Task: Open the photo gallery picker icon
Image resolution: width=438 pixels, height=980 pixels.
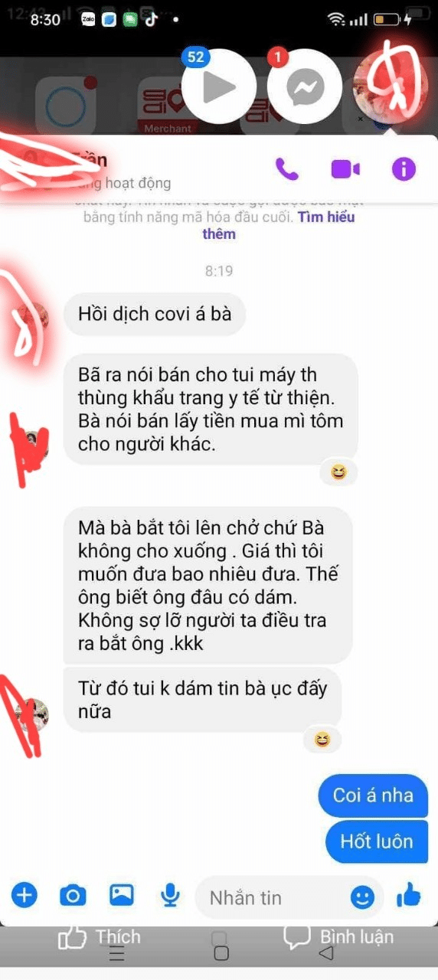Action: [122, 894]
